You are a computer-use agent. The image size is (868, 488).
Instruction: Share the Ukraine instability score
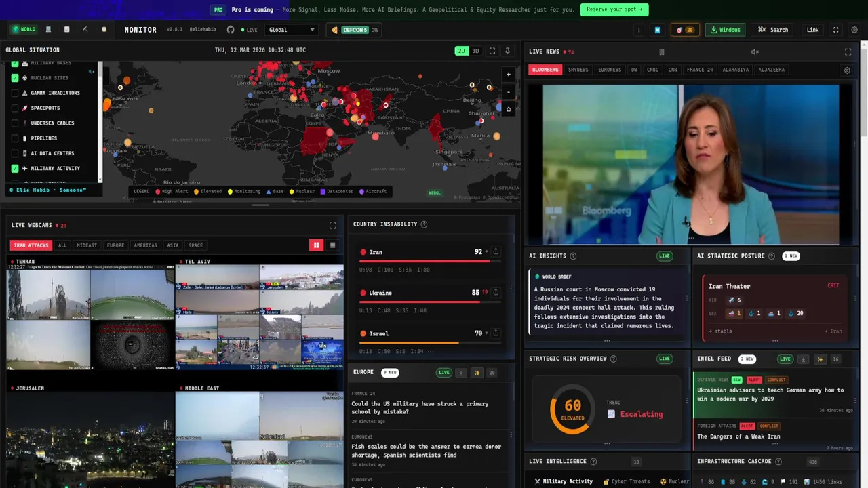pyautogui.click(x=496, y=292)
